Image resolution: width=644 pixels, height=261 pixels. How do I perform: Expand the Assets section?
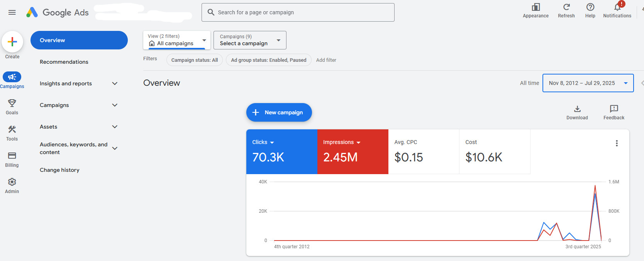[x=115, y=127]
